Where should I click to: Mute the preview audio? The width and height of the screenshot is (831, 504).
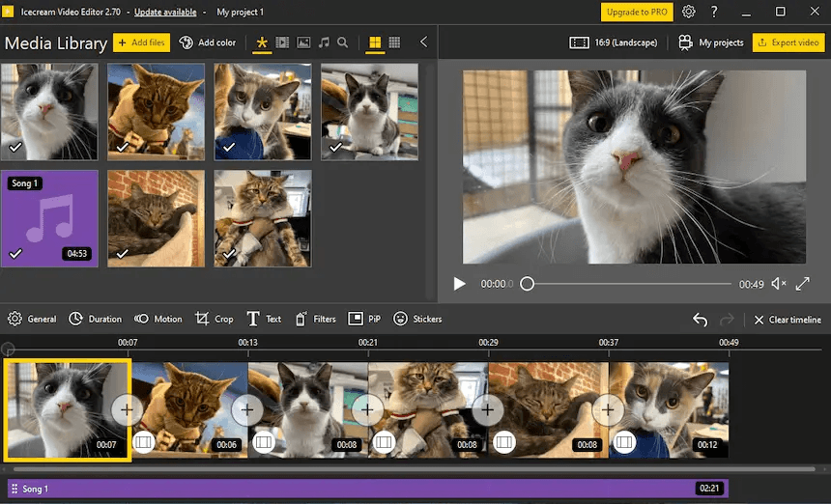point(778,284)
